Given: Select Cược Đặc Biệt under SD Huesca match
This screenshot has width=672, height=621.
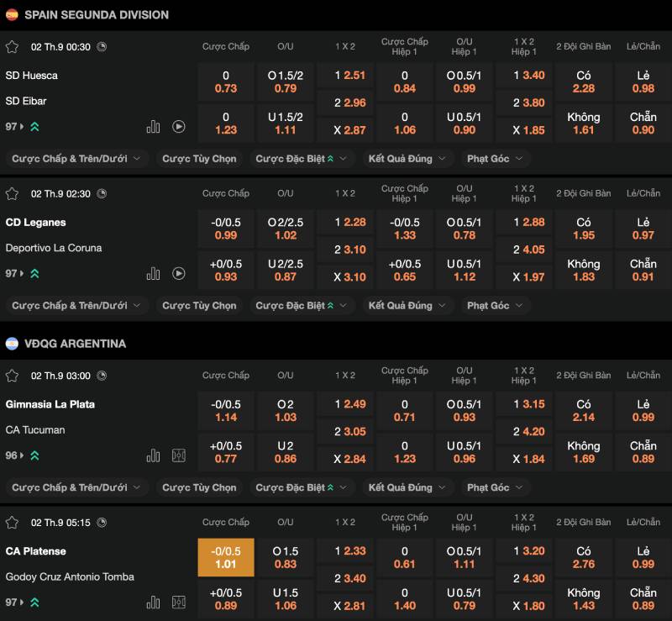Looking at the screenshot, I should pos(295,159).
